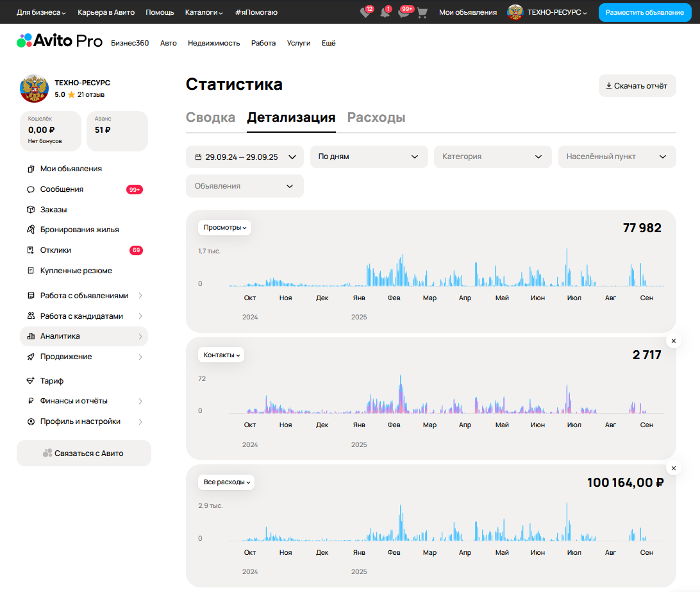The width and height of the screenshot is (700, 592).
Task: Click Отклики sidebar icon
Action: (x=31, y=250)
